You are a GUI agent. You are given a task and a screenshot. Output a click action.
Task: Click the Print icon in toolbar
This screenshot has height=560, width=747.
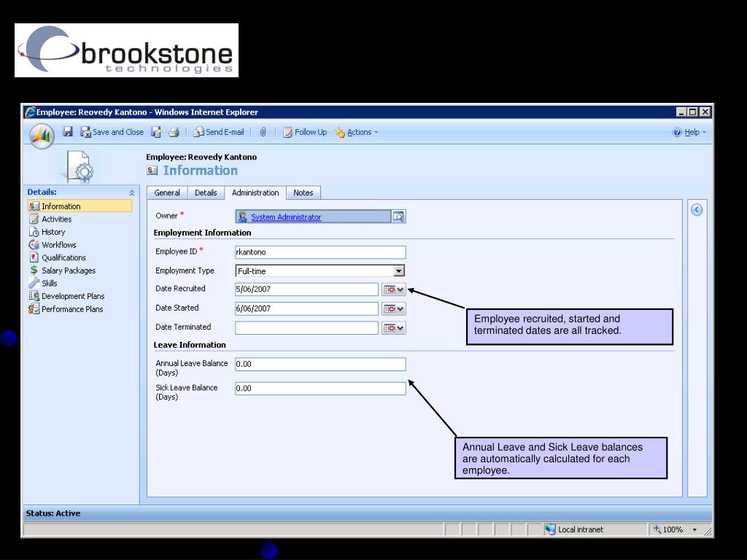(174, 132)
